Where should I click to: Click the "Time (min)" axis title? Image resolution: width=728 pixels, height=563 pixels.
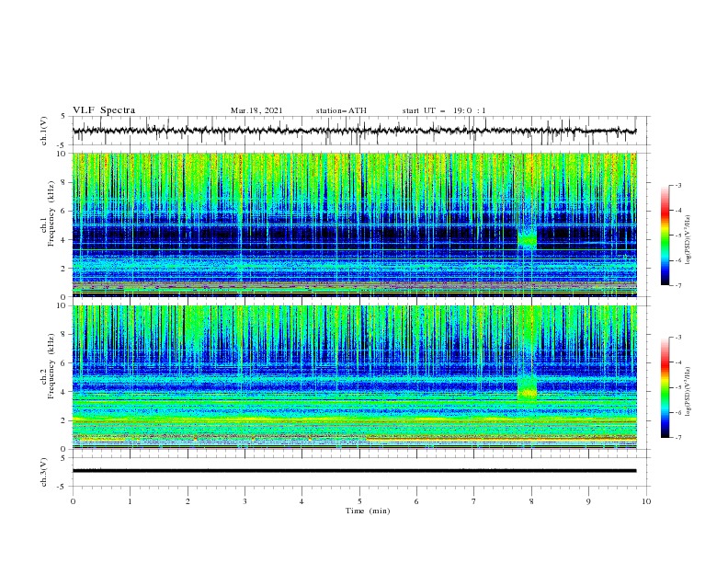[368, 511]
